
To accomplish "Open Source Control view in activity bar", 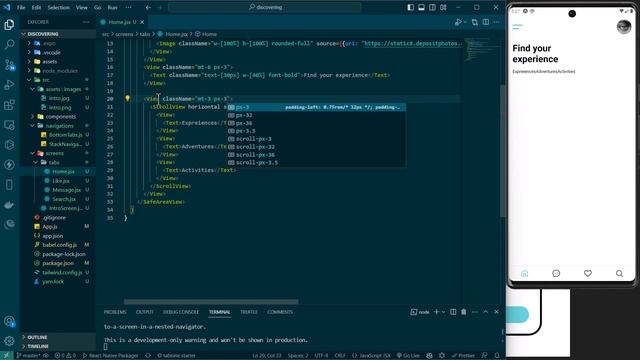I will point(9,64).
